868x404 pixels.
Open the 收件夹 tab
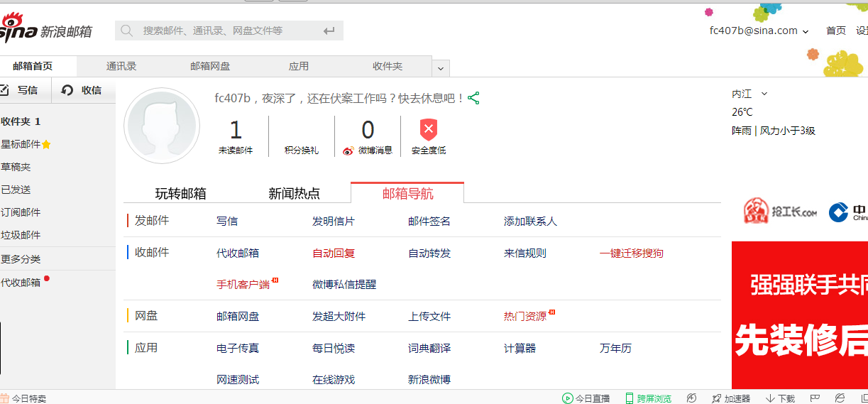coord(388,66)
